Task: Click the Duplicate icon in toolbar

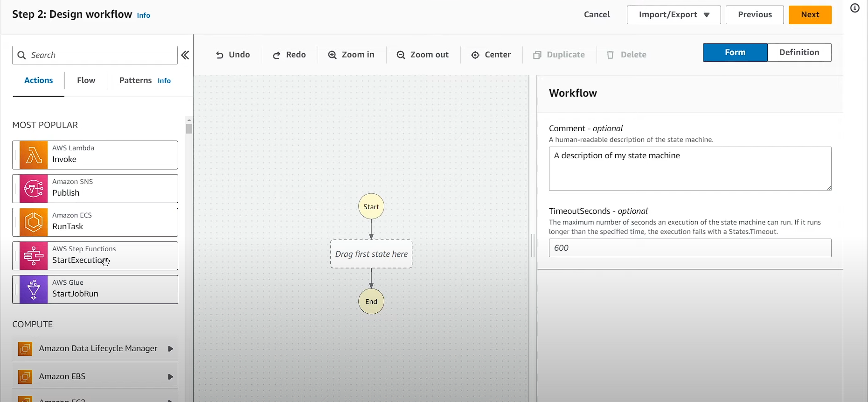Action: point(537,55)
